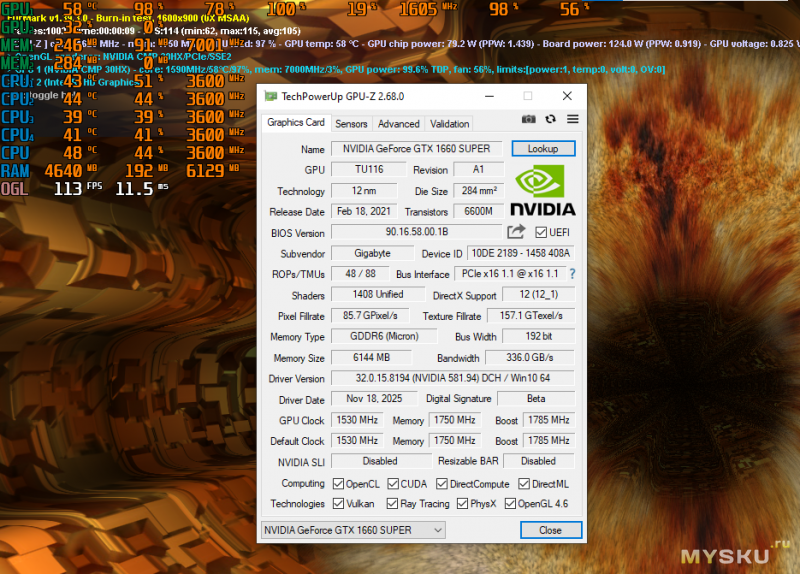
Task: Open the GPU-Z hamburger menu
Action: (572, 119)
